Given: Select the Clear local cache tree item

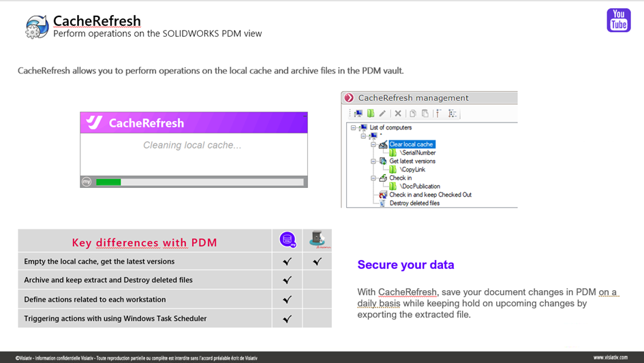Looking at the screenshot, I should (x=412, y=144).
